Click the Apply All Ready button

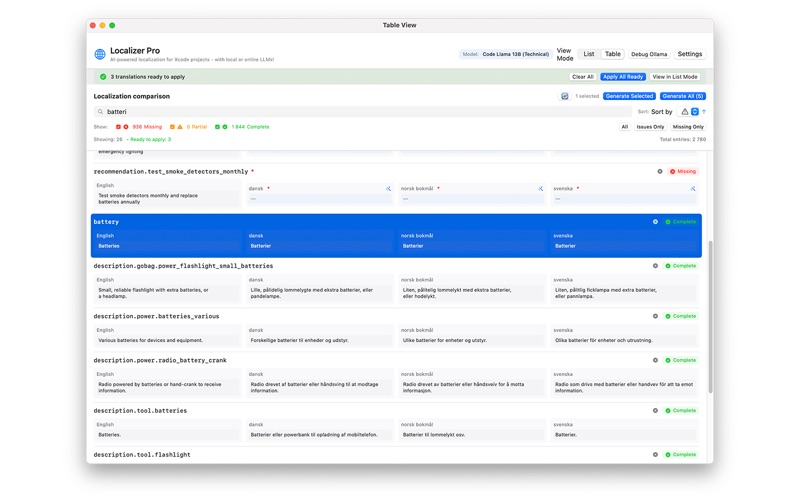[x=622, y=77]
